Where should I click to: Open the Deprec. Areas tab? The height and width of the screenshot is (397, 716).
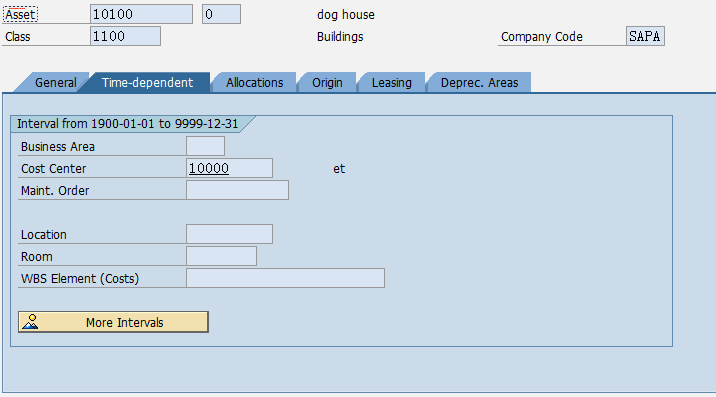pos(479,83)
